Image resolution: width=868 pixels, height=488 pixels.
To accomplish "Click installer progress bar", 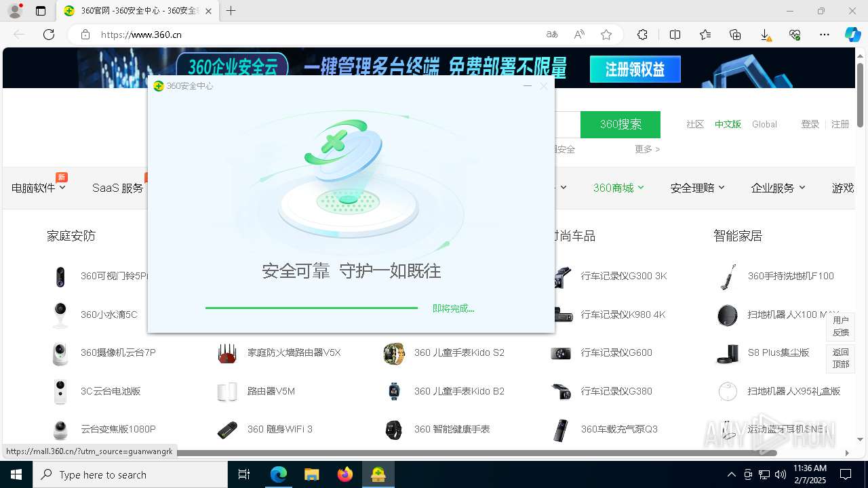I will click(x=311, y=308).
